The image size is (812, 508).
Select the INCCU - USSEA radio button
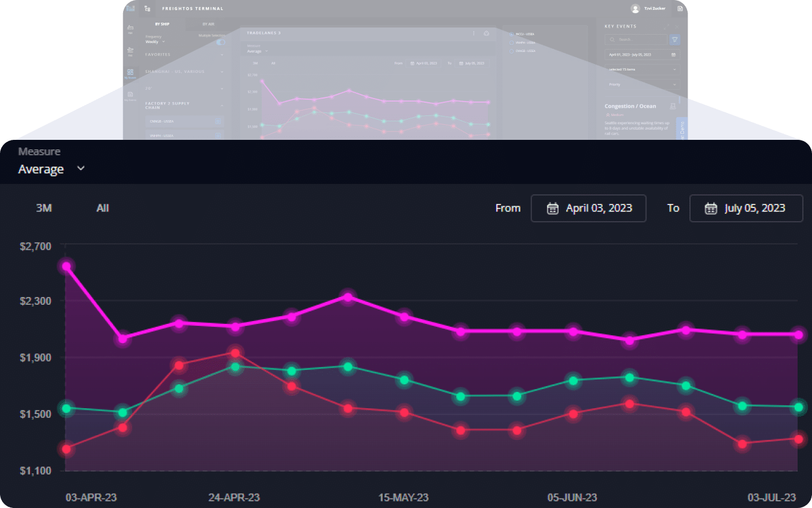[511, 34]
